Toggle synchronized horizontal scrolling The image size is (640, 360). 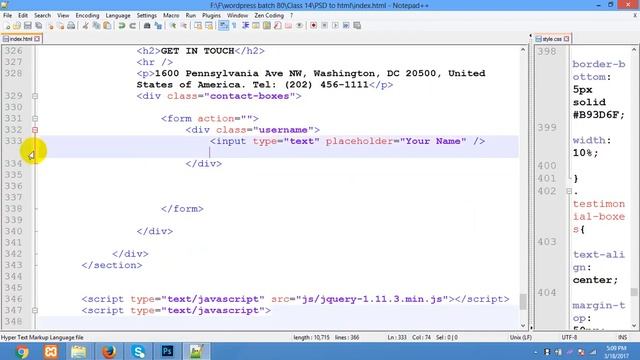click(209, 26)
